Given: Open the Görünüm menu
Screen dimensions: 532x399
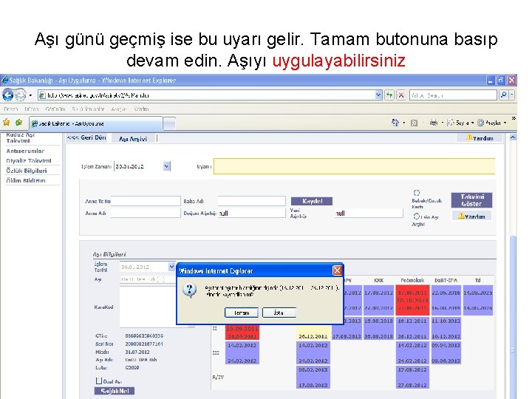Looking at the screenshot, I should tap(55, 109).
